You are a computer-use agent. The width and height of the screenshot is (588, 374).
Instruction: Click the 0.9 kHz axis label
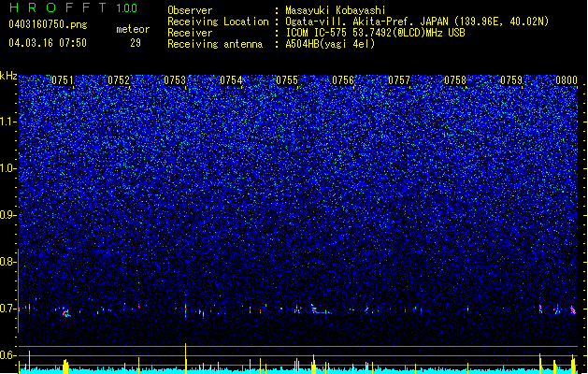point(8,215)
